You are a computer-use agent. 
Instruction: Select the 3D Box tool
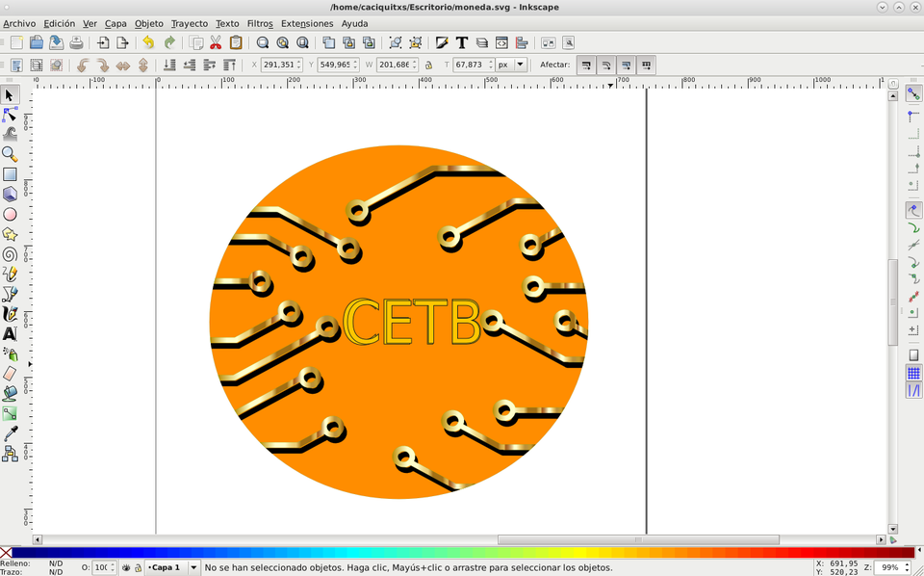(x=10, y=194)
